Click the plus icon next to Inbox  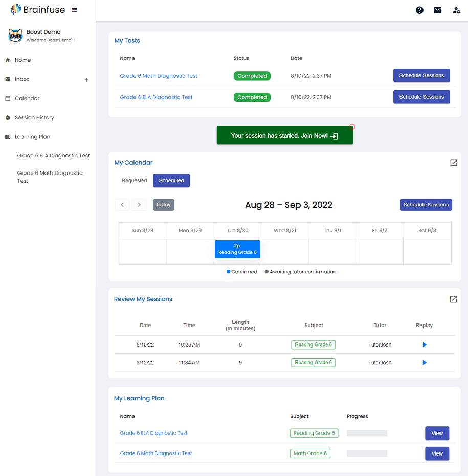coord(86,80)
